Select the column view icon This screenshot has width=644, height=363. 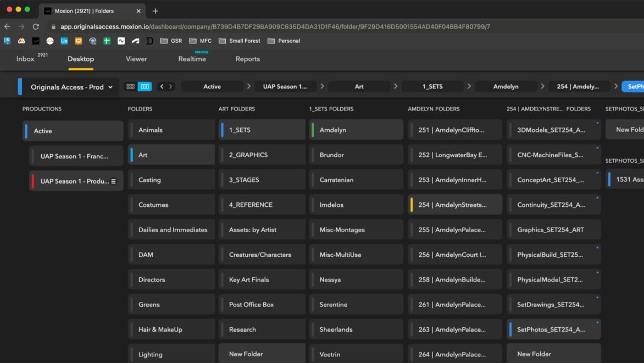coord(145,87)
